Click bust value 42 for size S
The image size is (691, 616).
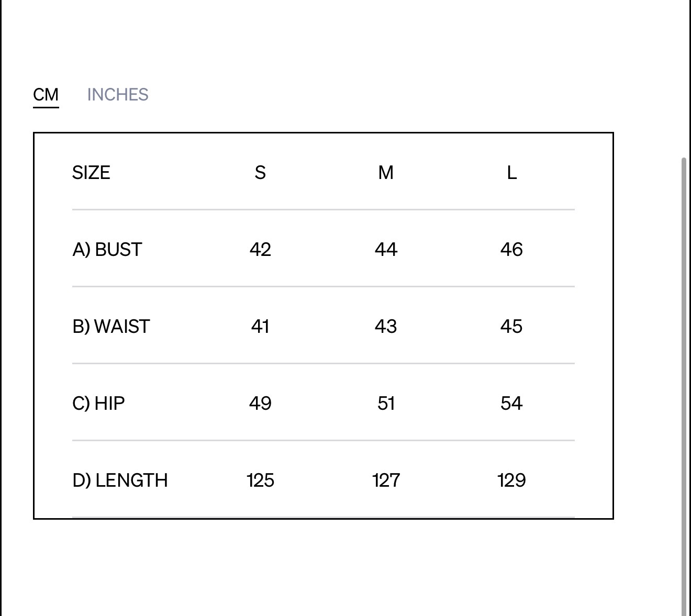260,250
